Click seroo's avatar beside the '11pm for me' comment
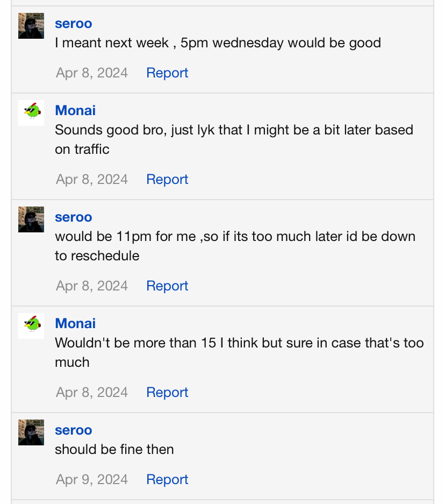Screen dimensions: 445x504 tap(31, 219)
